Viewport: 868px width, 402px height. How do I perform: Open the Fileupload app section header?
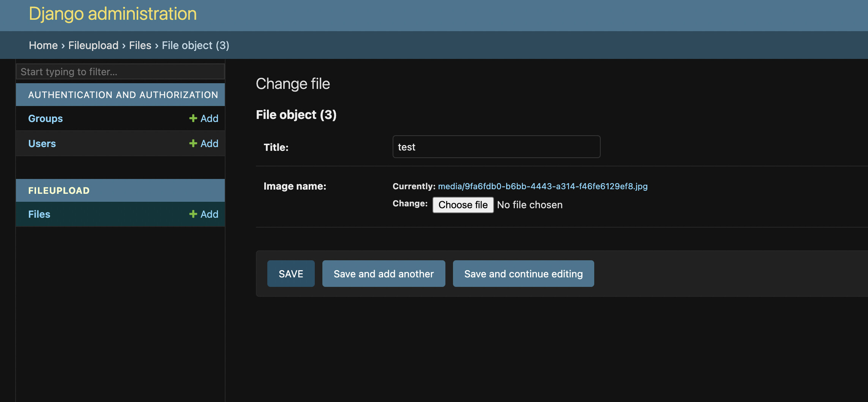(59, 191)
